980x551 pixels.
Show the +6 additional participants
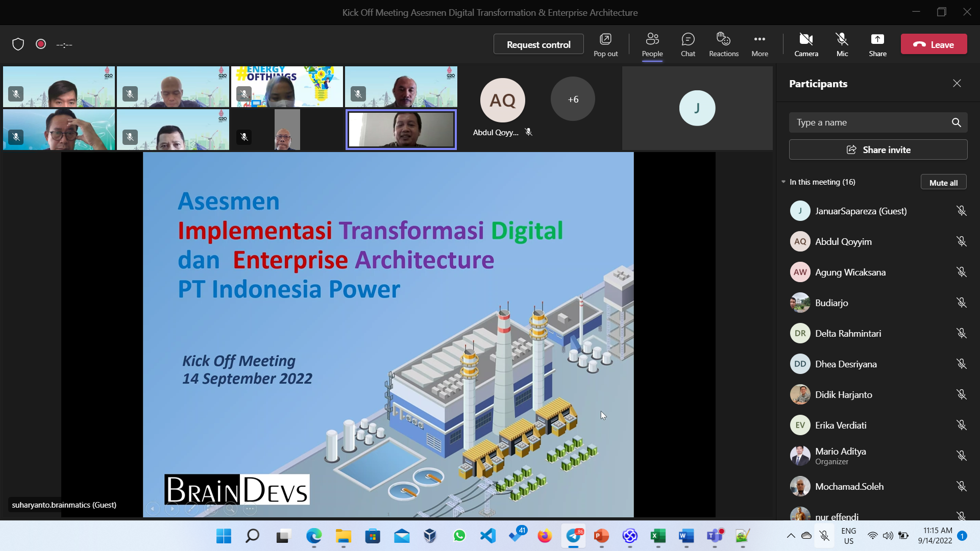(573, 99)
